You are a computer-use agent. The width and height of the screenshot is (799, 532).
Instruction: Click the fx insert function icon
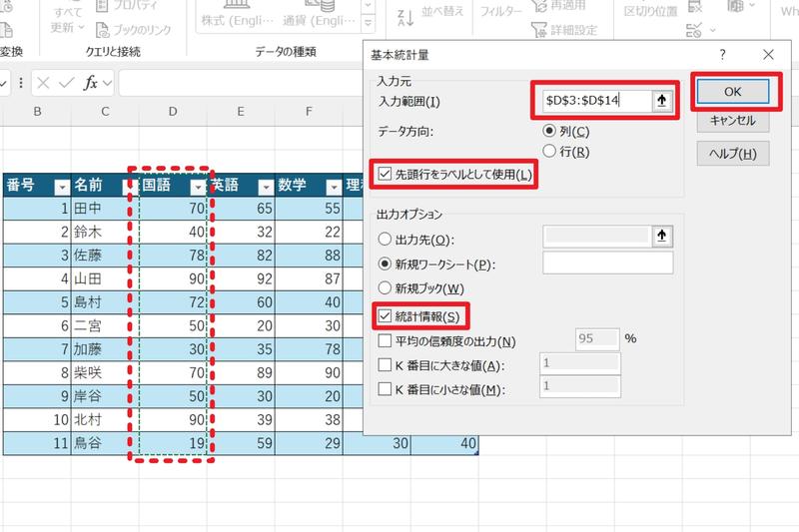pos(90,83)
